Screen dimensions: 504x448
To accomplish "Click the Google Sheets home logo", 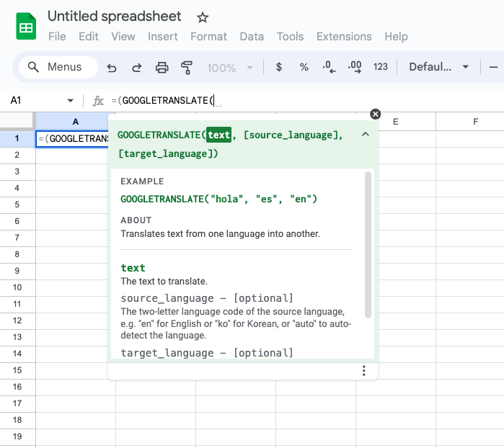I will tap(27, 27).
